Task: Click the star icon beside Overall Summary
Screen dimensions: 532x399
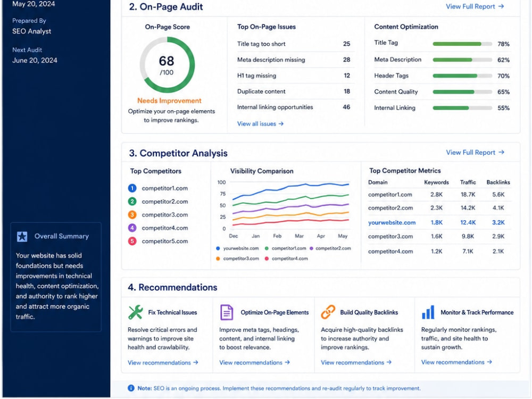Action: [x=22, y=237]
